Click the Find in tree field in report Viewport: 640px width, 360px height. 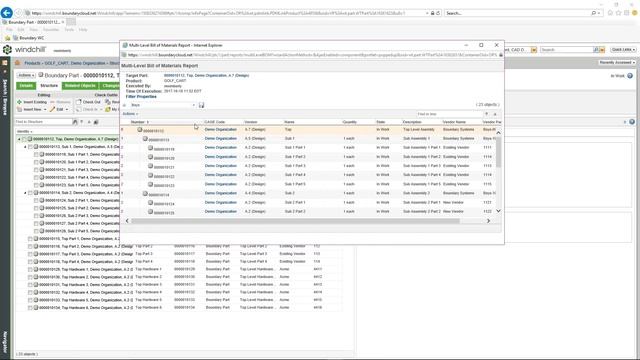click(449, 114)
